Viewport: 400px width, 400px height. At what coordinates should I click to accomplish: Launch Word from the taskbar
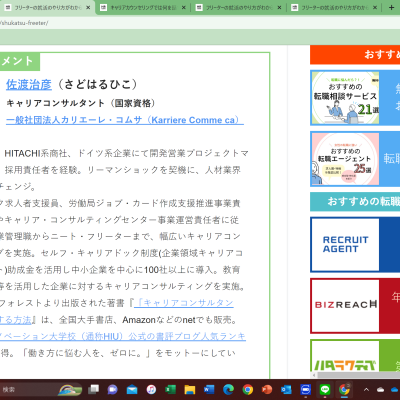(x=209, y=389)
